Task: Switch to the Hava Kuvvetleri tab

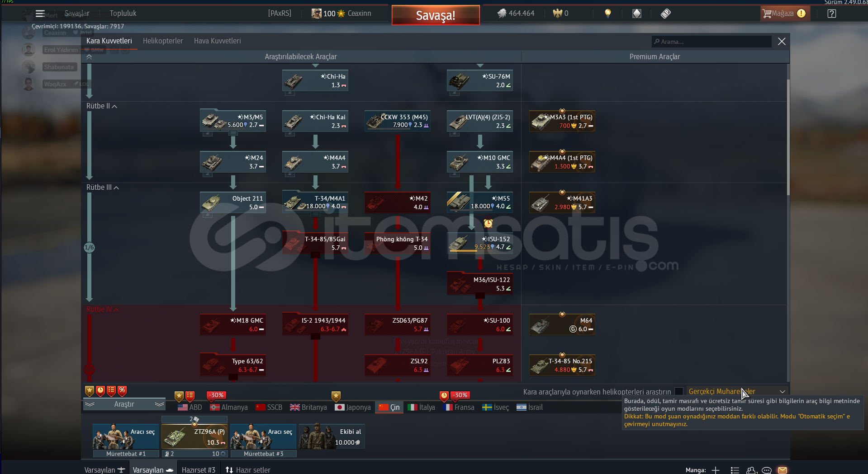Action: pos(218,41)
